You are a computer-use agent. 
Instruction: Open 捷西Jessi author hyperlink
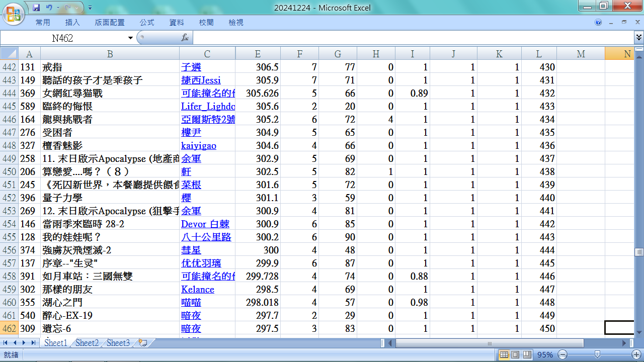[x=201, y=80]
